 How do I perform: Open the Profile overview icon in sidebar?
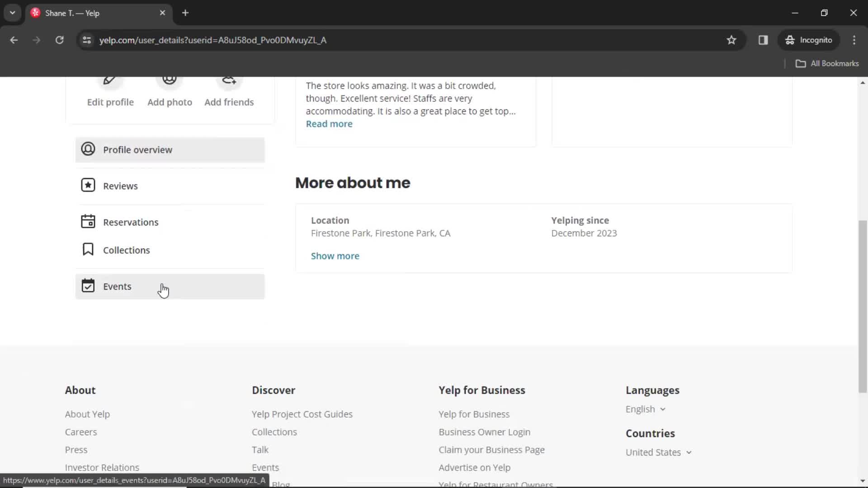(x=88, y=149)
